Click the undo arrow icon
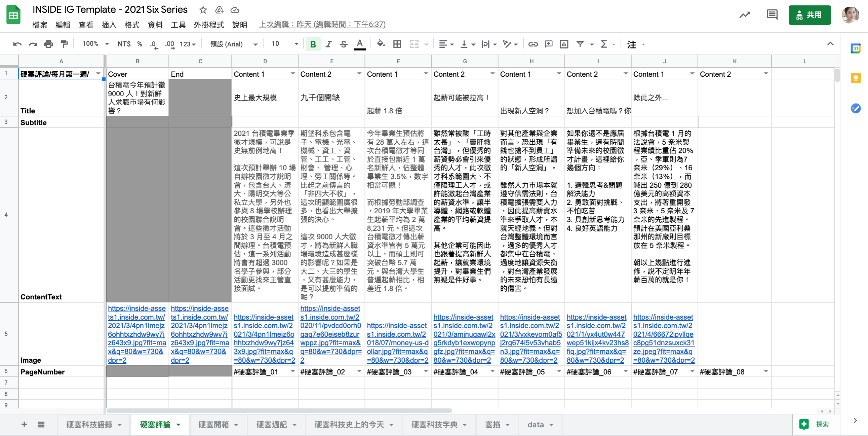The image size is (868, 436). [17, 44]
